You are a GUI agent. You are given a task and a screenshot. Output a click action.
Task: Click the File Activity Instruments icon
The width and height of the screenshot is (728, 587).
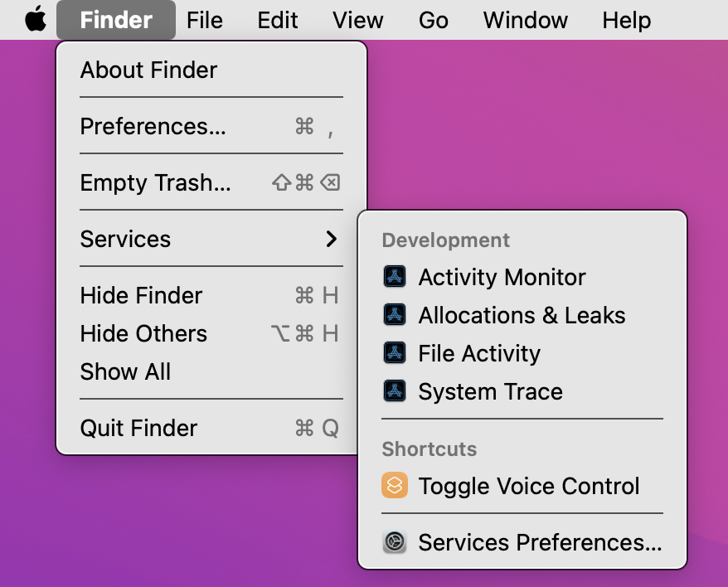[x=395, y=353]
